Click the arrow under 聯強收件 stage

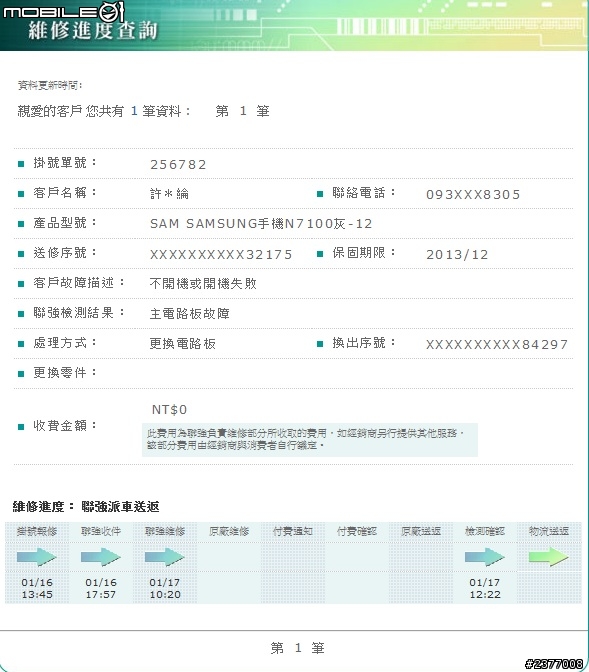point(101,557)
